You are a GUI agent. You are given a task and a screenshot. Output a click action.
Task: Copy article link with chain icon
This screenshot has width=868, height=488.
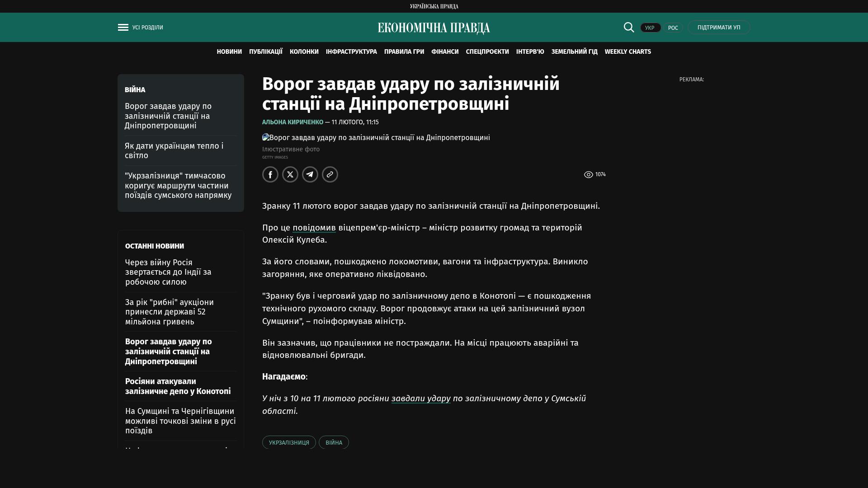pyautogui.click(x=330, y=174)
